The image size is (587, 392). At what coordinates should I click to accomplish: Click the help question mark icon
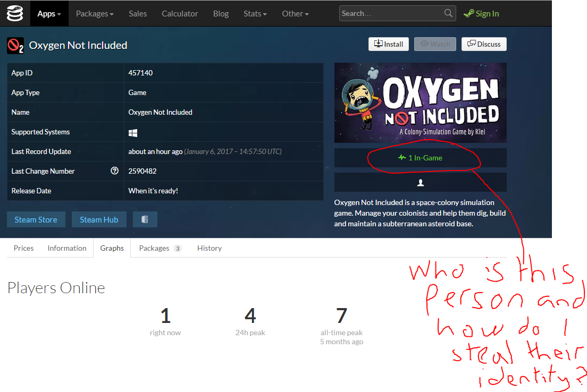114,171
